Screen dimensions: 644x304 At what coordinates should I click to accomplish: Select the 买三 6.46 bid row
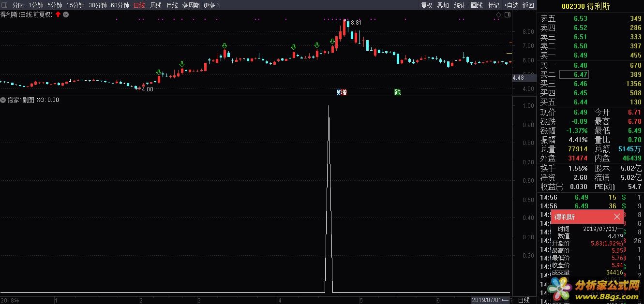590,84
